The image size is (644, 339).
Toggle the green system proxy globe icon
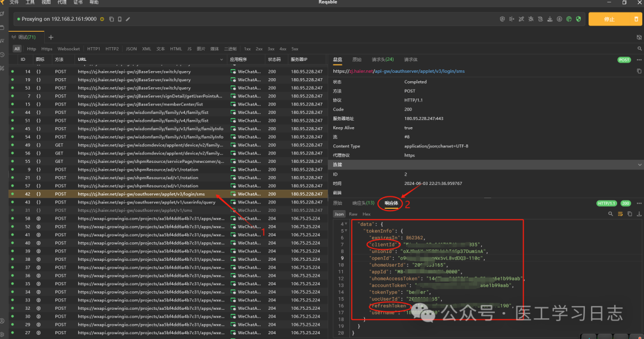[569, 19]
